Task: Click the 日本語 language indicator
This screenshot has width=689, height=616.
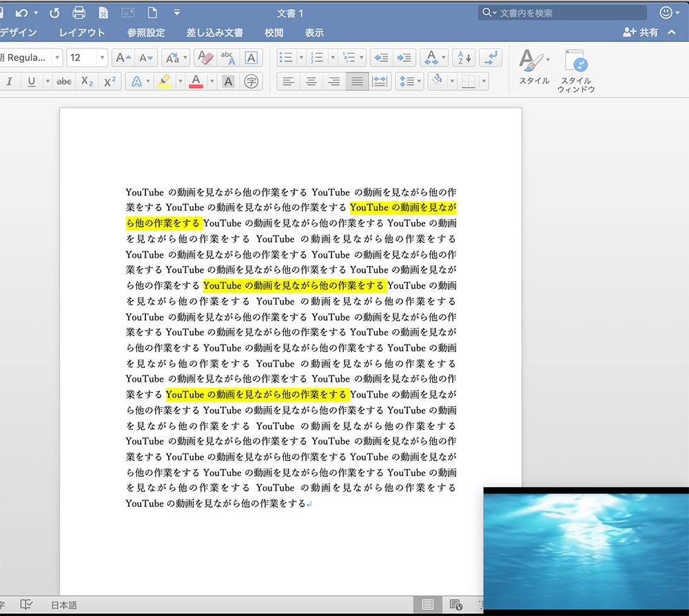Action: coord(64,605)
